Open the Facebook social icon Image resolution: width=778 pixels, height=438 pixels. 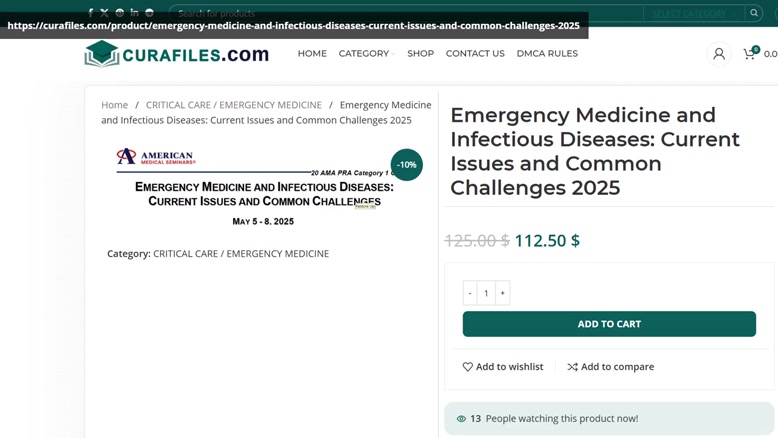[90, 13]
